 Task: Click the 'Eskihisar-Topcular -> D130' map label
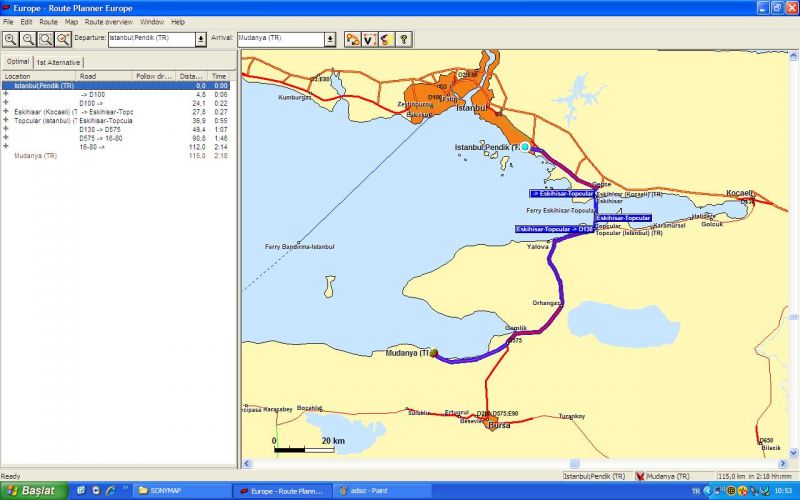pyautogui.click(x=555, y=230)
